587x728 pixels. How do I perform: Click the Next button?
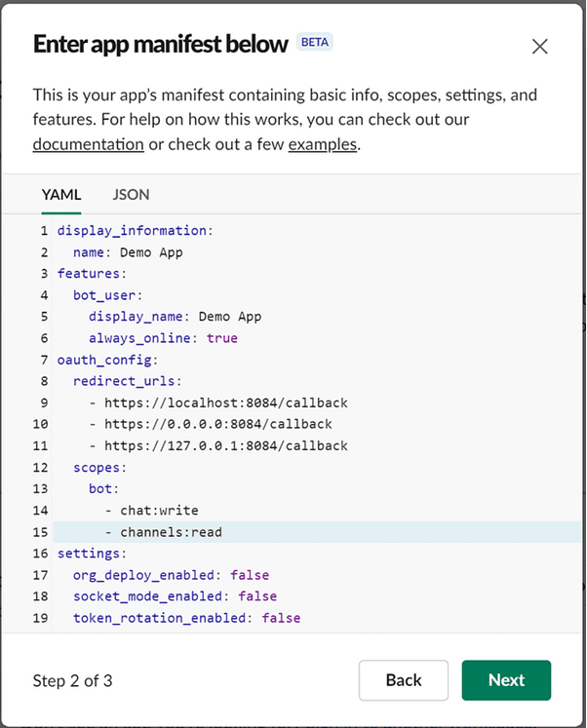click(506, 680)
